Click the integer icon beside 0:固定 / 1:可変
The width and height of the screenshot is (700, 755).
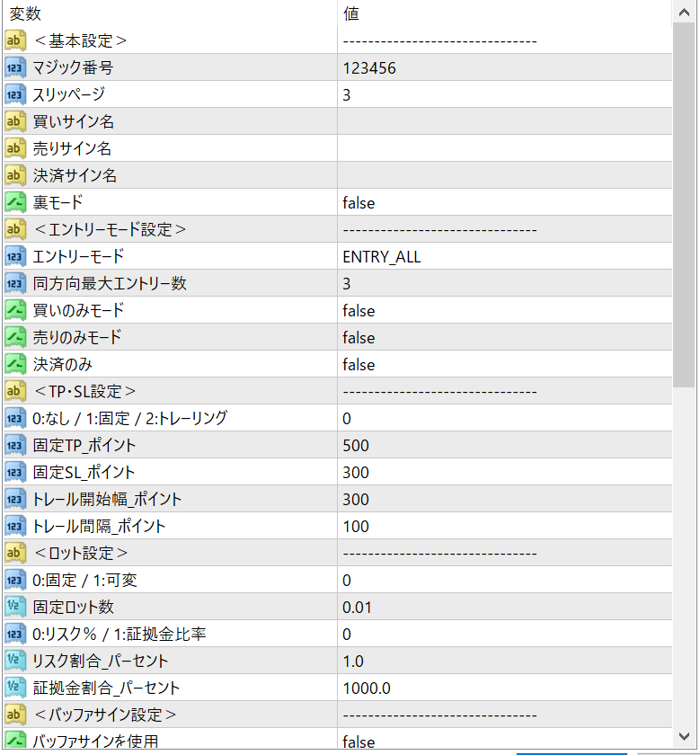(15, 580)
